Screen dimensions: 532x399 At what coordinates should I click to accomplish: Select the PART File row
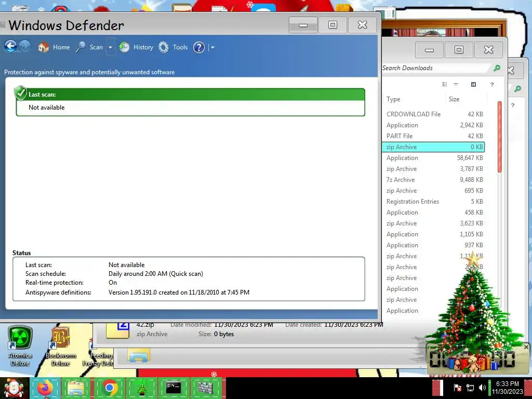point(434,136)
